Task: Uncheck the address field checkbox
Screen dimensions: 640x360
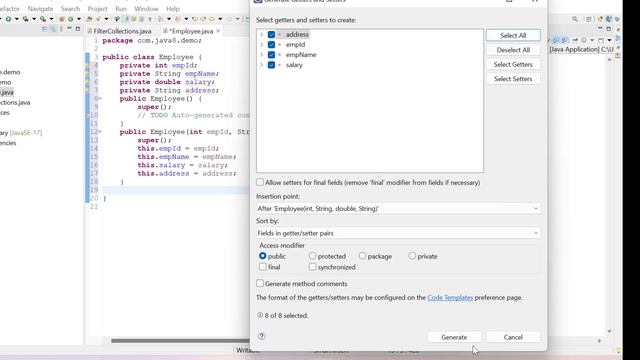Action: point(271,34)
